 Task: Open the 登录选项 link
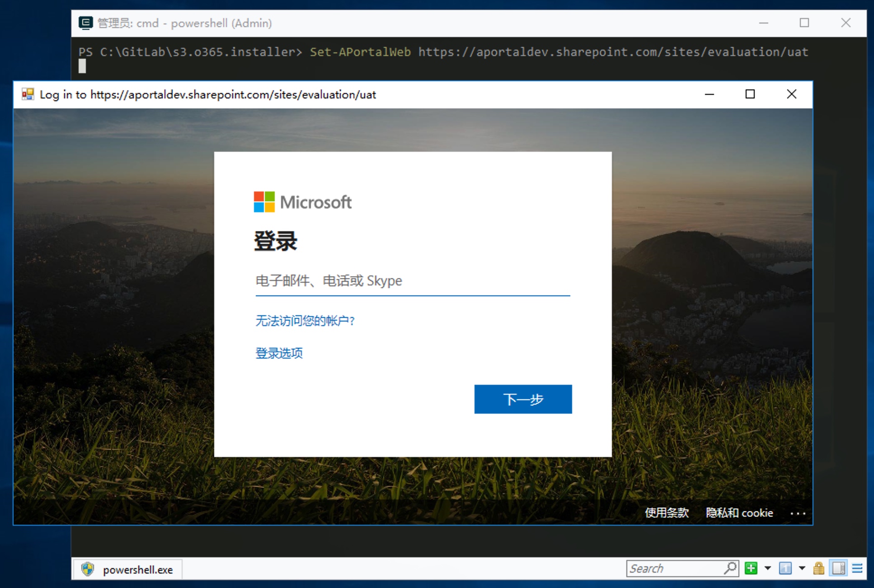point(279,353)
